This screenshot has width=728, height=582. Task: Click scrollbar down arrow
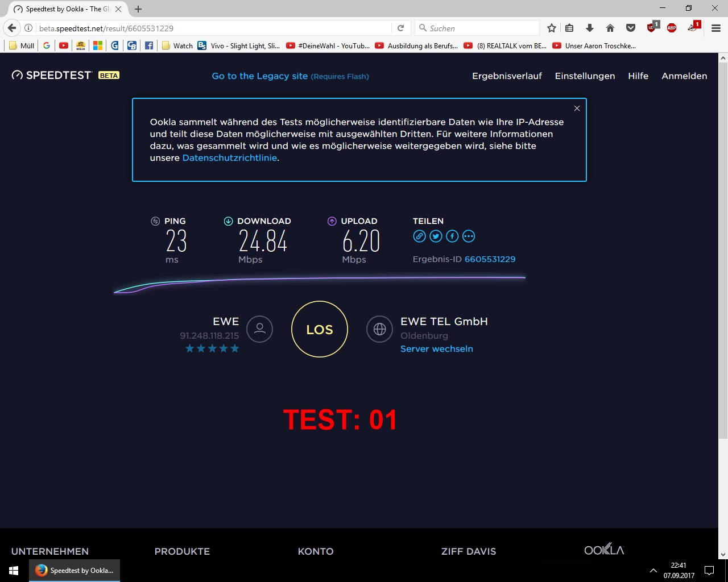click(723, 555)
